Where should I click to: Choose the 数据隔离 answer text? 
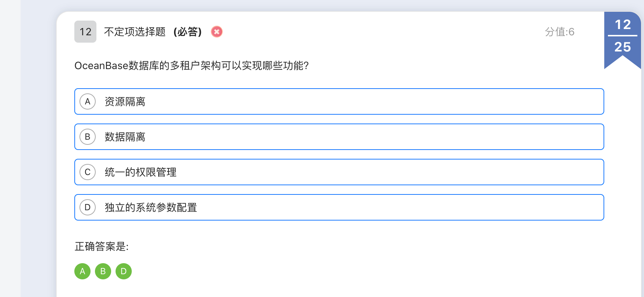tap(125, 137)
